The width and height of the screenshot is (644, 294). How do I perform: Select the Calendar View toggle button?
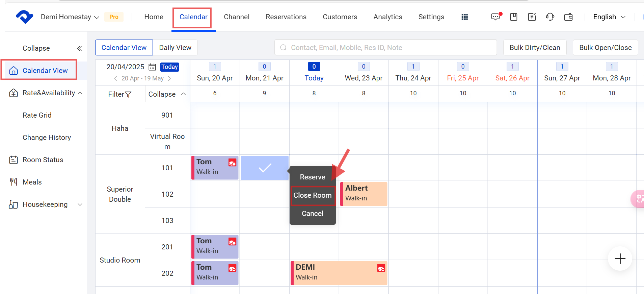[124, 48]
